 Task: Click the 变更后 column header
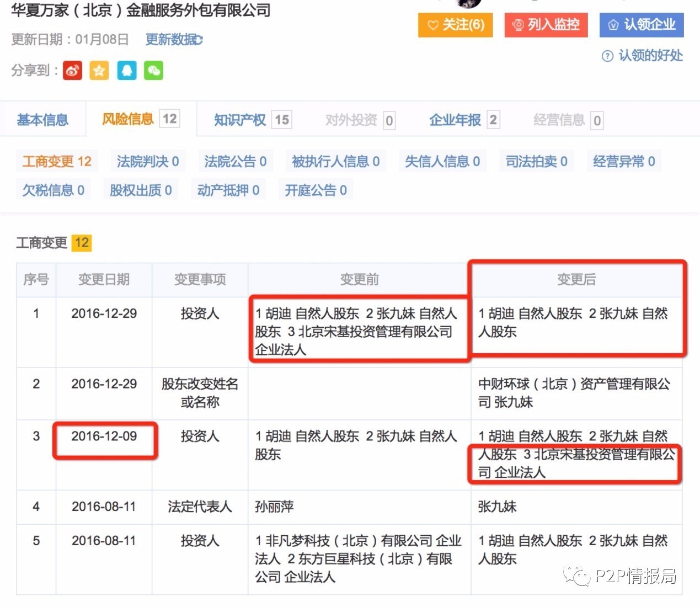pyautogui.click(x=576, y=280)
